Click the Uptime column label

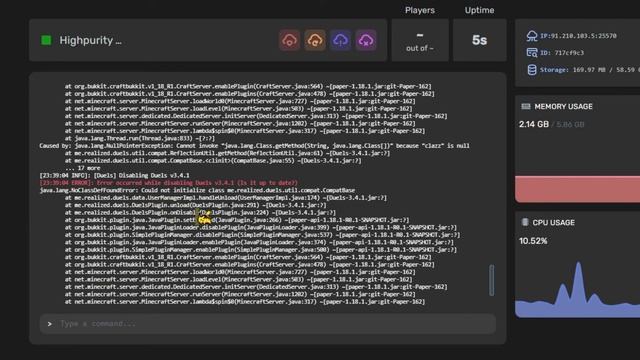pyautogui.click(x=479, y=10)
